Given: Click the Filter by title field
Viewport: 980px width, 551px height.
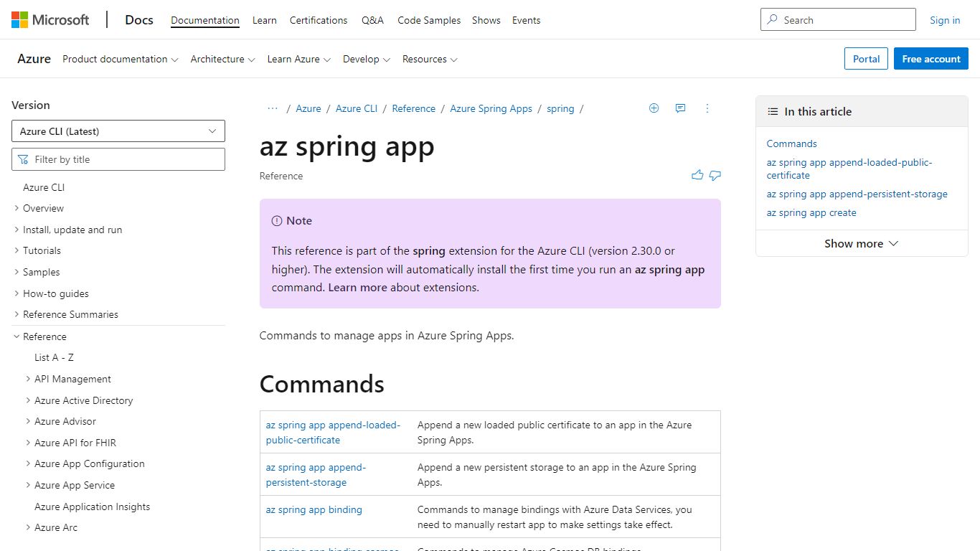Looking at the screenshot, I should point(118,159).
